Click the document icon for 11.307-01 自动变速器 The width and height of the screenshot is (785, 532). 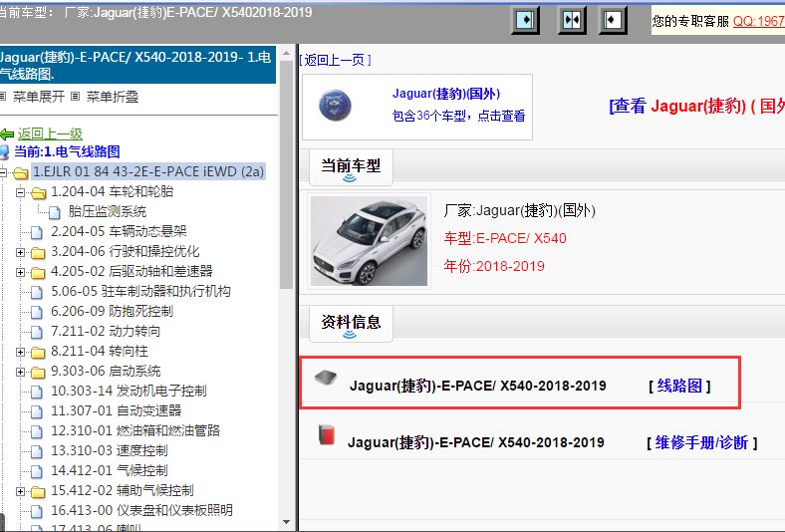[37, 411]
